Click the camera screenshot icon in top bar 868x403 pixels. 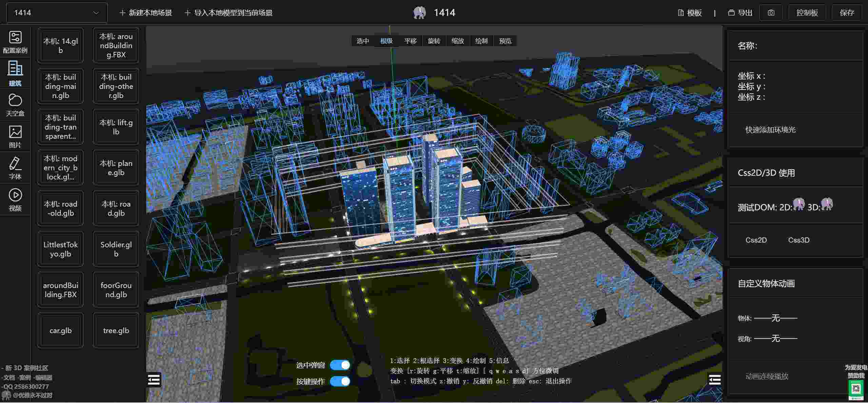771,13
